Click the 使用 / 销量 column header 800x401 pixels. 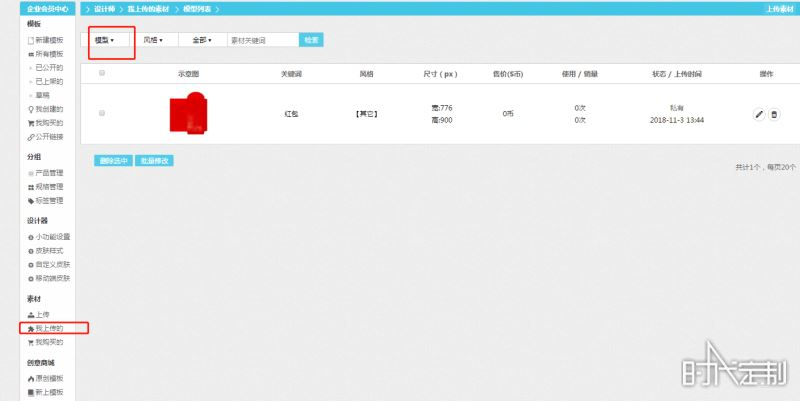(x=580, y=74)
